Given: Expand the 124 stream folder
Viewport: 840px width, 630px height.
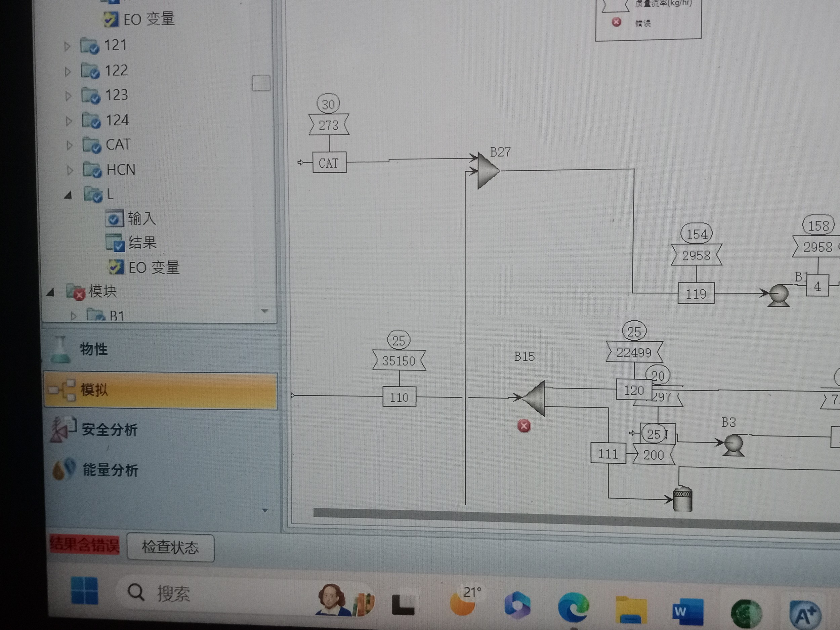Looking at the screenshot, I should (x=69, y=122).
